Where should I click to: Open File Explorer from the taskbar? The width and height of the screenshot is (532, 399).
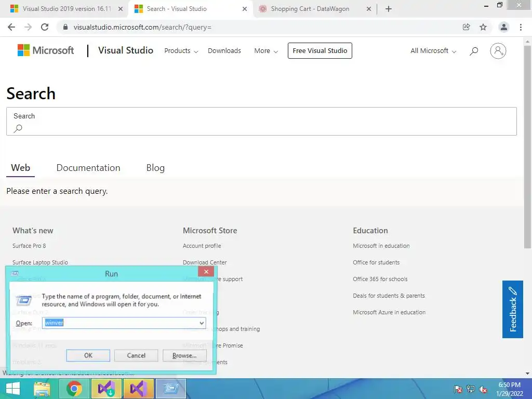coord(42,389)
